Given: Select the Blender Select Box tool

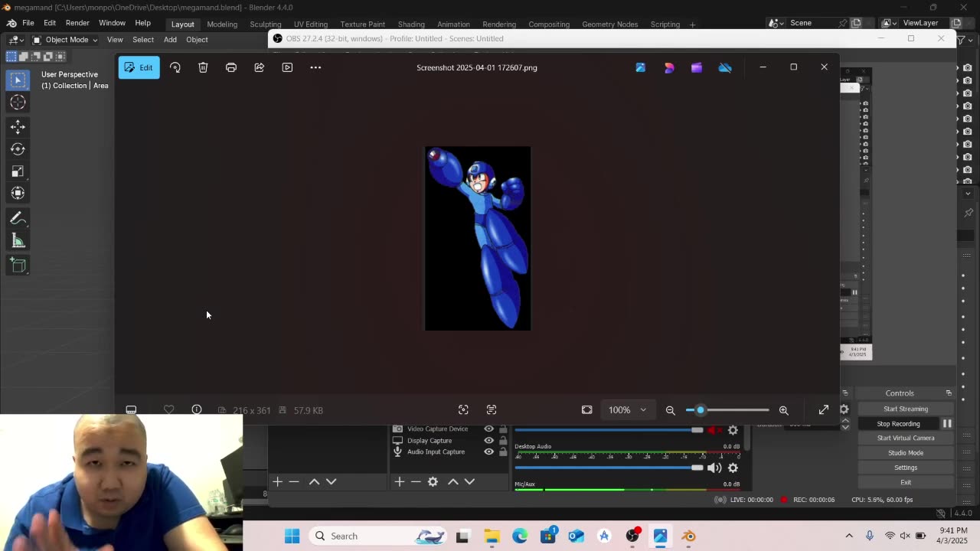Looking at the screenshot, I should click(x=18, y=80).
